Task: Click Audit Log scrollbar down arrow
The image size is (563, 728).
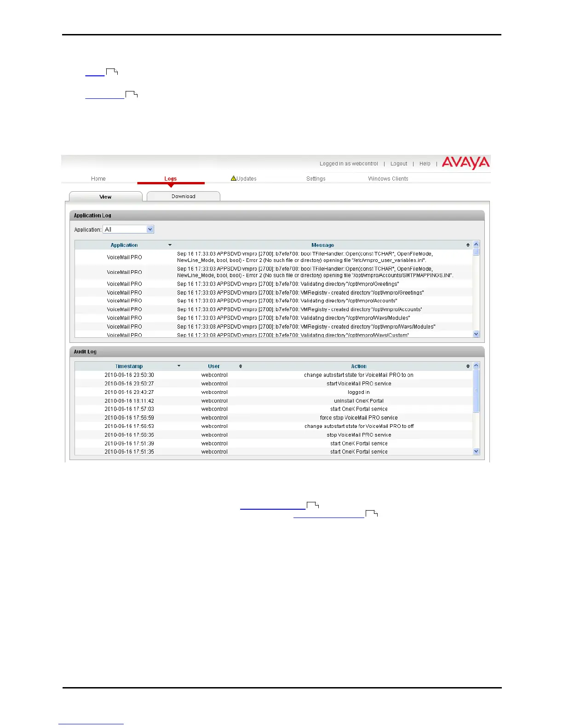Action: tap(476, 451)
